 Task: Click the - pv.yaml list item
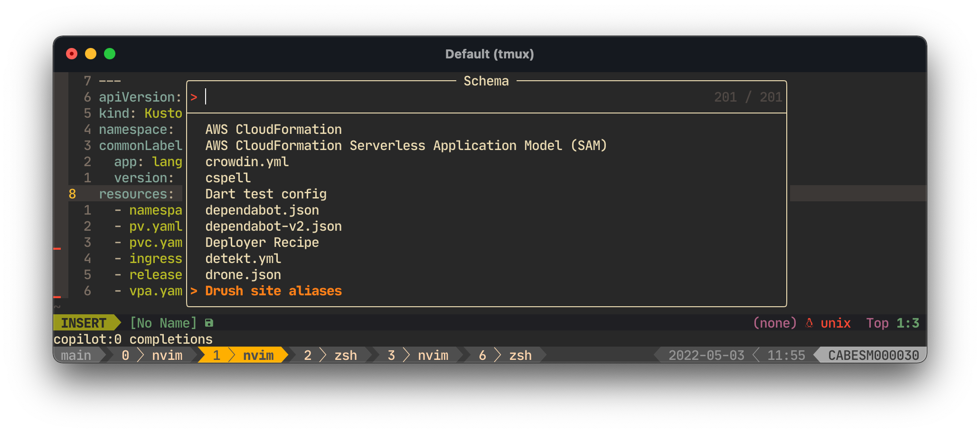[x=148, y=226]
